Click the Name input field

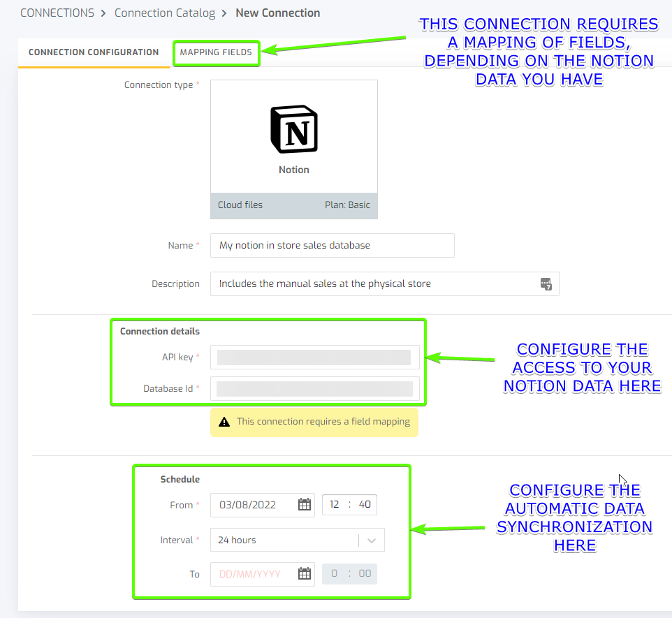pos(332,245)
